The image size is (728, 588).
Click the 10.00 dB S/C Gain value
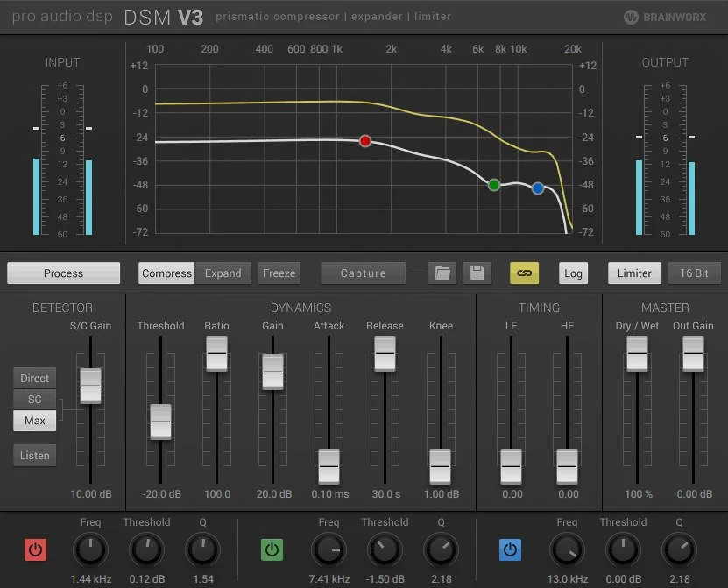[x=91, y=494]
